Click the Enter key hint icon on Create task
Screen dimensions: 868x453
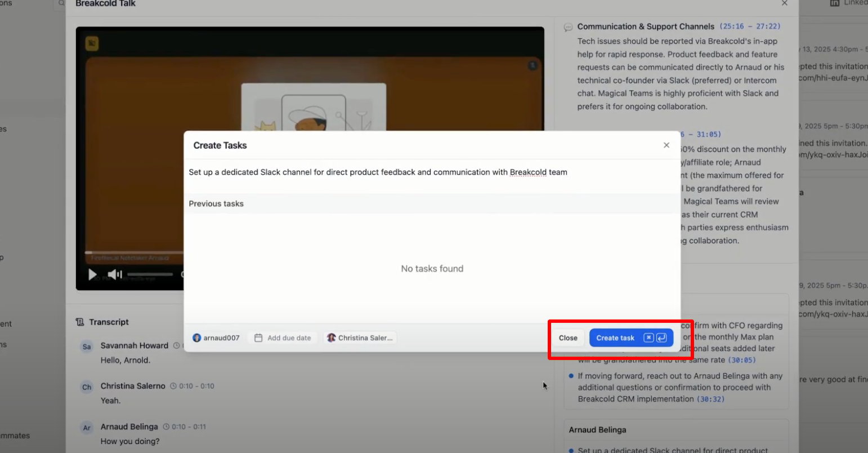click(662, 337)
